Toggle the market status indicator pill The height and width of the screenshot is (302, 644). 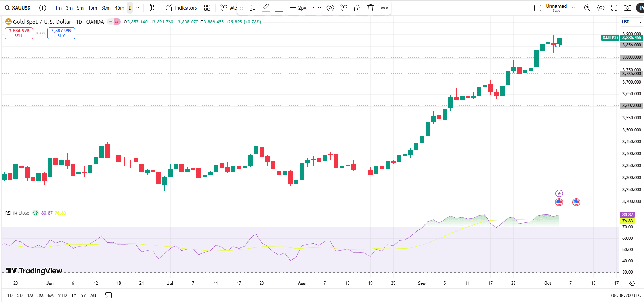[x=110, y=22]
